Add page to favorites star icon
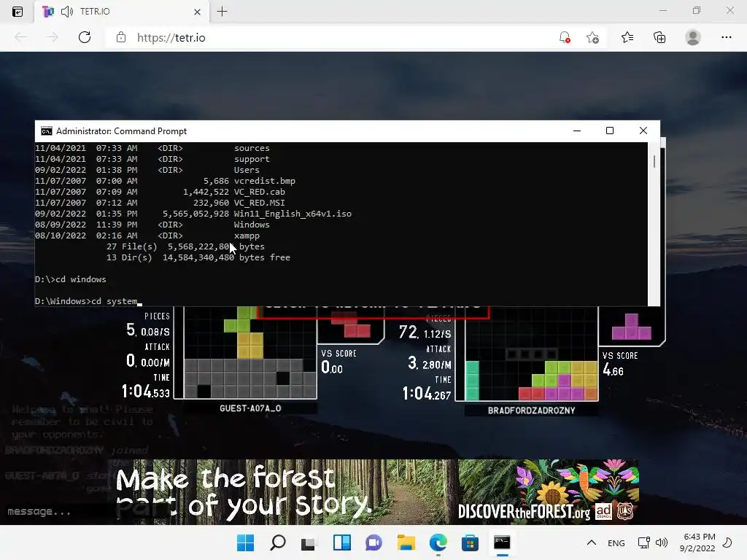This screenshot has height=560, width=747. tap(592, 37)
